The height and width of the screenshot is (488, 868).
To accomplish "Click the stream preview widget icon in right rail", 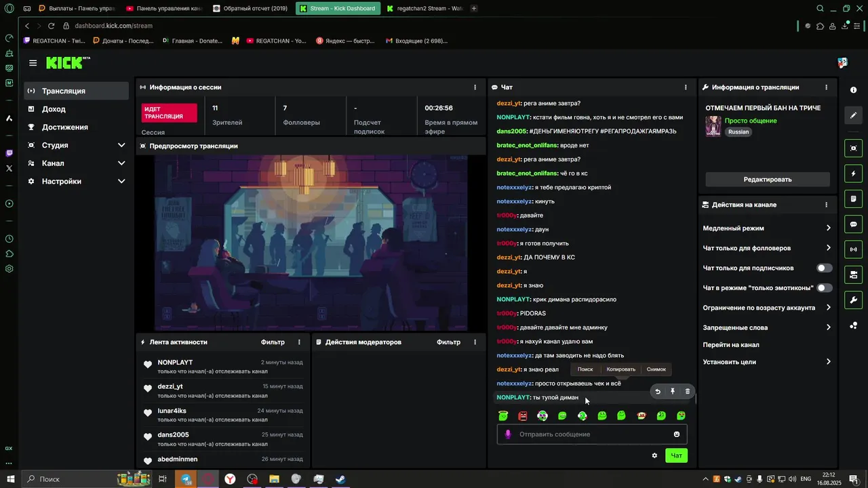I will (853, 148).
